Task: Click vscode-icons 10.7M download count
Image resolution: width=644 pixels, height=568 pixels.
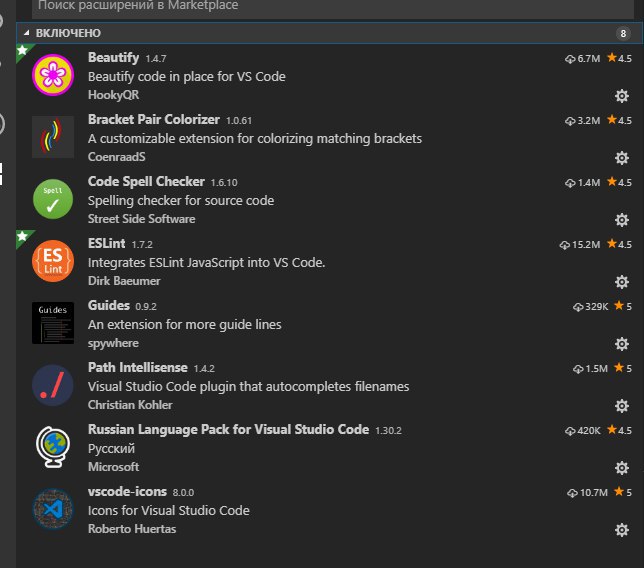Action: pos(587,493)
